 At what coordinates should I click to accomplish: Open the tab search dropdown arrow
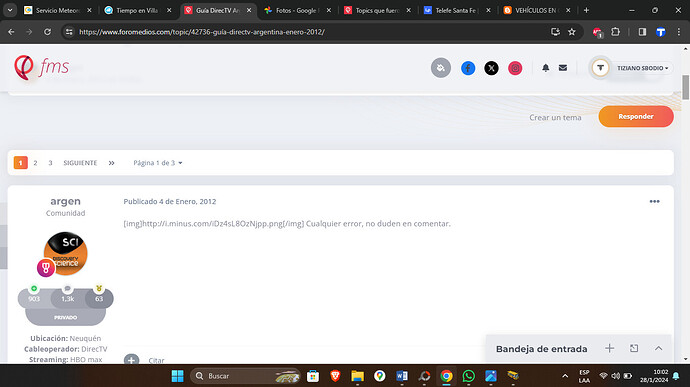tap(10, 10)
